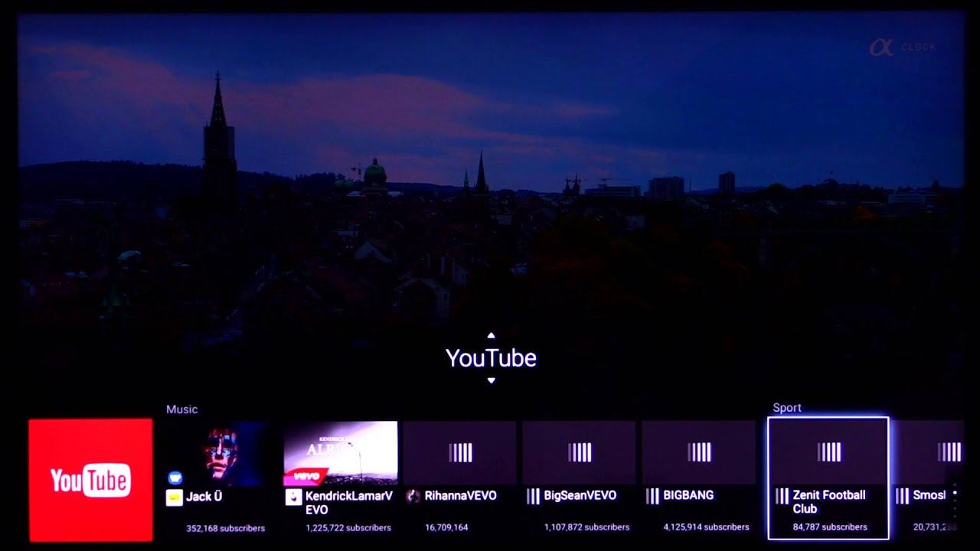Click the BigSeanVEVO channel name

(x=580, y=496)
